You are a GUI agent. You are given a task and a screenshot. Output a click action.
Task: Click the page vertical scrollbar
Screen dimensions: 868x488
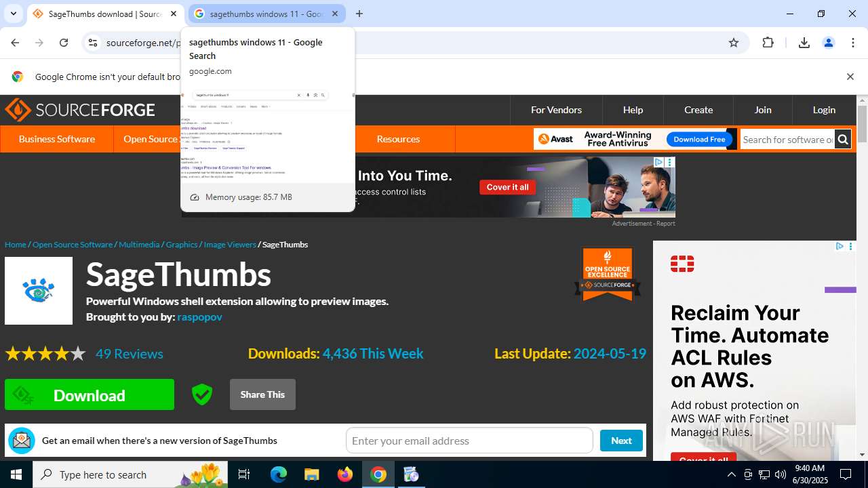coord(862,278)
